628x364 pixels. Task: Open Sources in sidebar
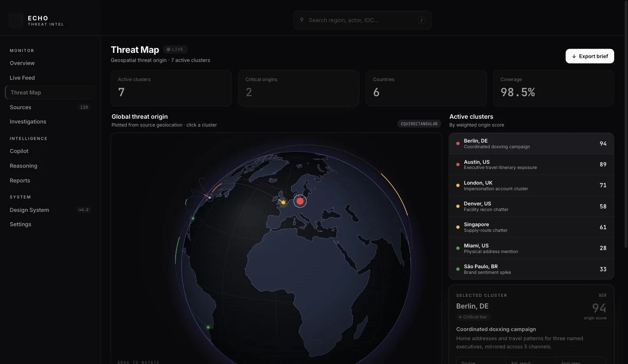tap(50, 107)
